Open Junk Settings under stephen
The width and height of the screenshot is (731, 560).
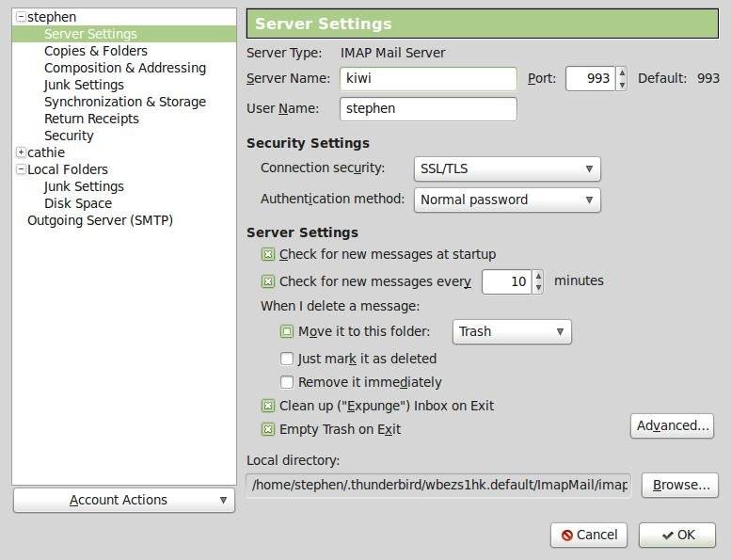(84, 85)
